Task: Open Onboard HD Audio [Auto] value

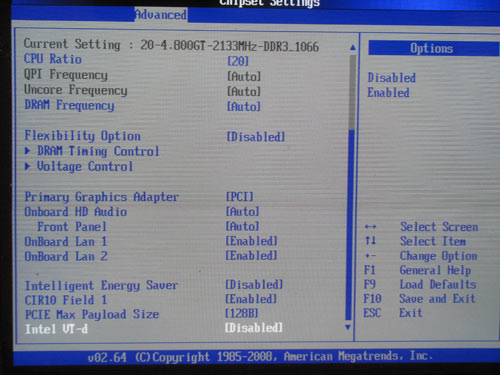Action: point(242,211)
